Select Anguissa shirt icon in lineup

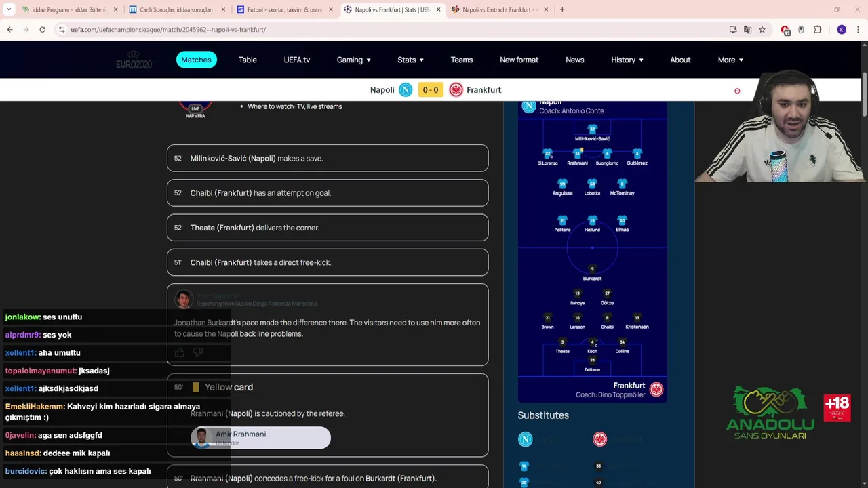coord(562,184)
